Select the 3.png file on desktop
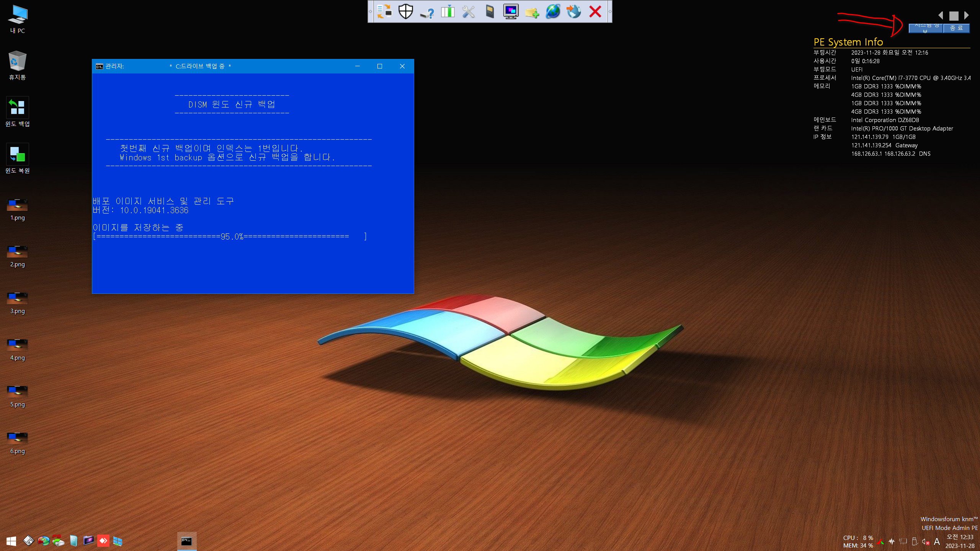Viewport: 980px width, 551px height. (x=18, y=303)
